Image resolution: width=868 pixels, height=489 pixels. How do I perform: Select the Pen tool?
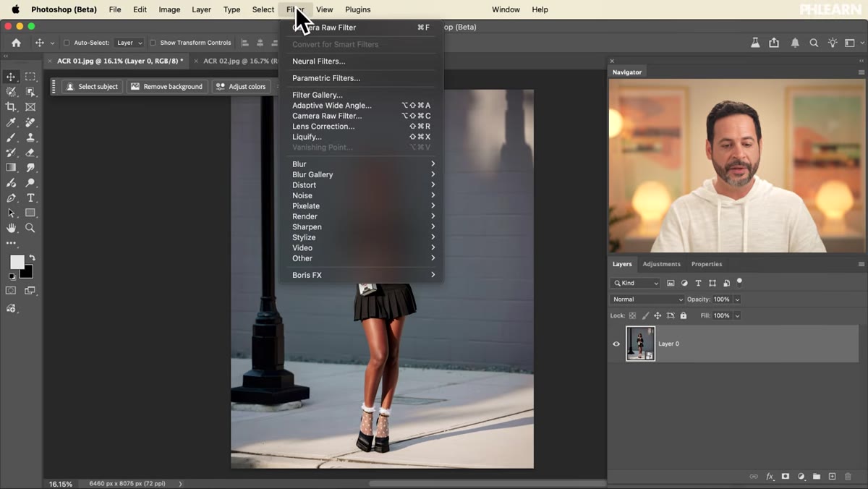(11, 197)
